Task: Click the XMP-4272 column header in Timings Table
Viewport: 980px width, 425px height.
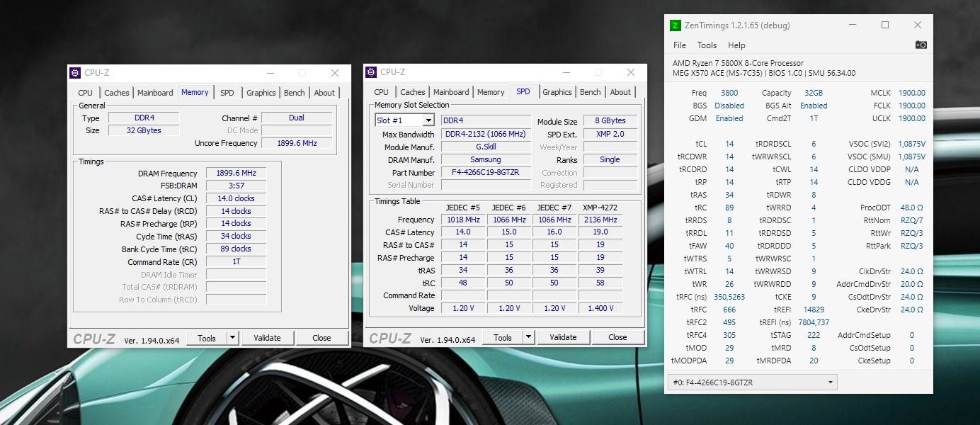Action: 600,208
